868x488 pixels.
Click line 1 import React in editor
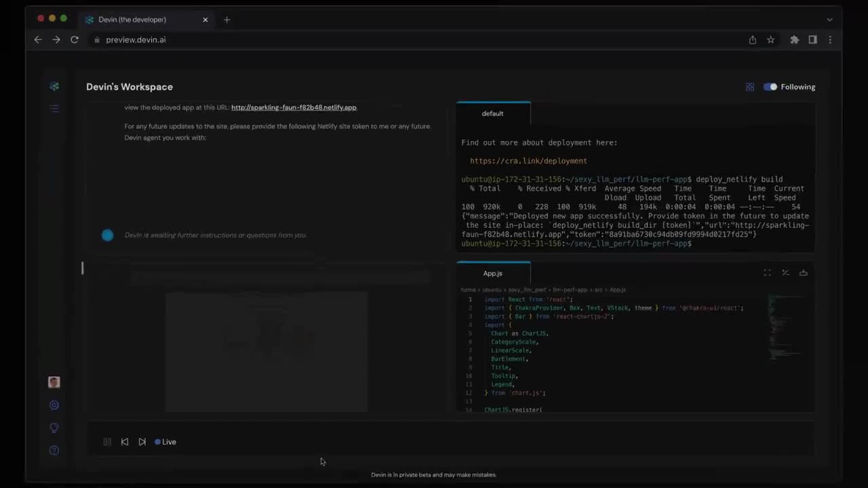[528, 300]
